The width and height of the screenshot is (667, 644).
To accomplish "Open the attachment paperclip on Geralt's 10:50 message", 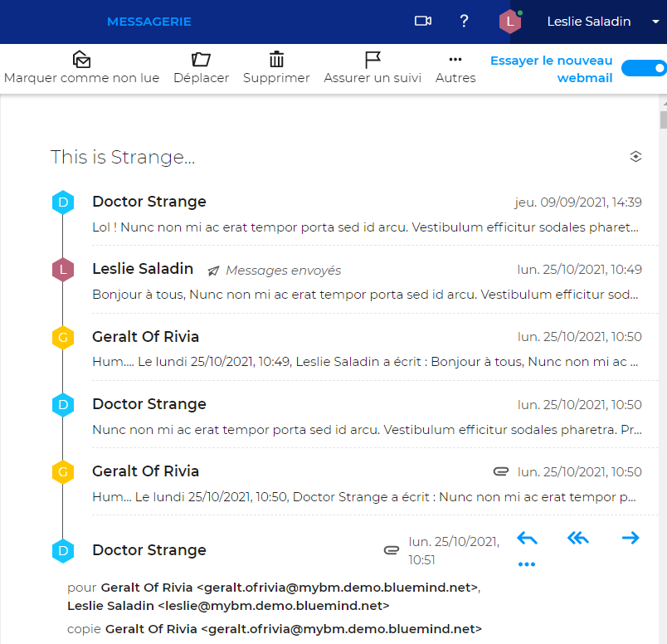I will coord(501,471).
